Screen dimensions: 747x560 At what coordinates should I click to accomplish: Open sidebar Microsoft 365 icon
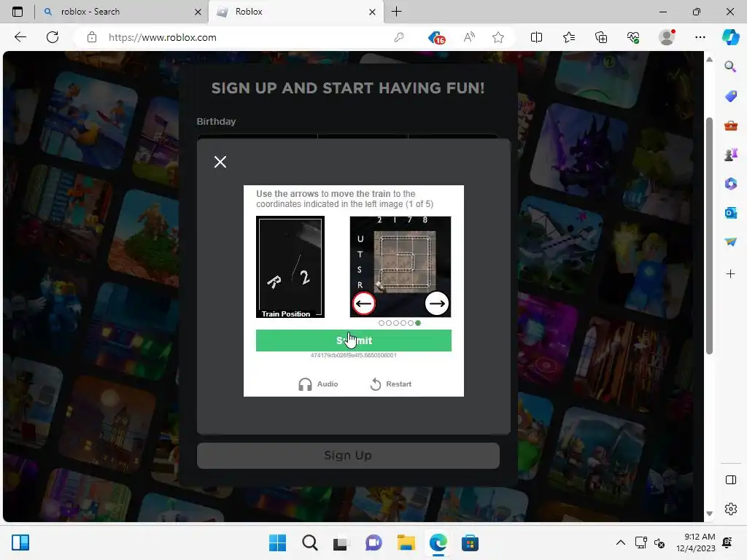[x=730, y=183]
